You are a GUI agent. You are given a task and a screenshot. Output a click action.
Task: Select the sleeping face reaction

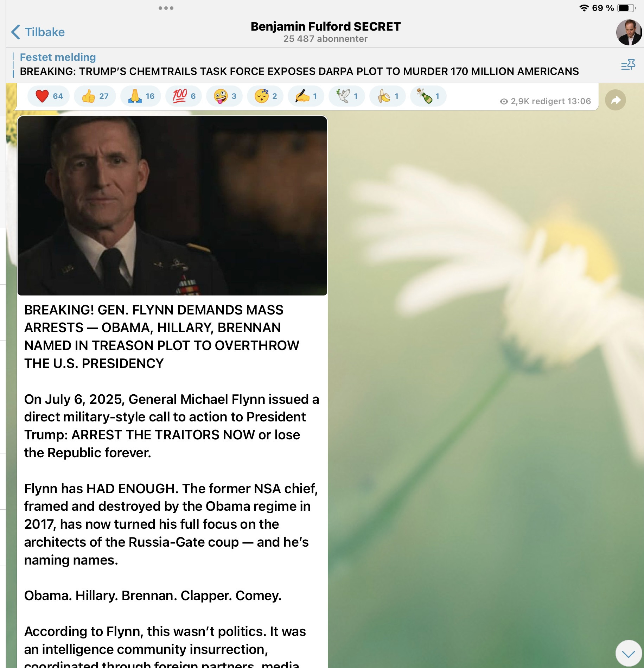[x=265, y=96]
